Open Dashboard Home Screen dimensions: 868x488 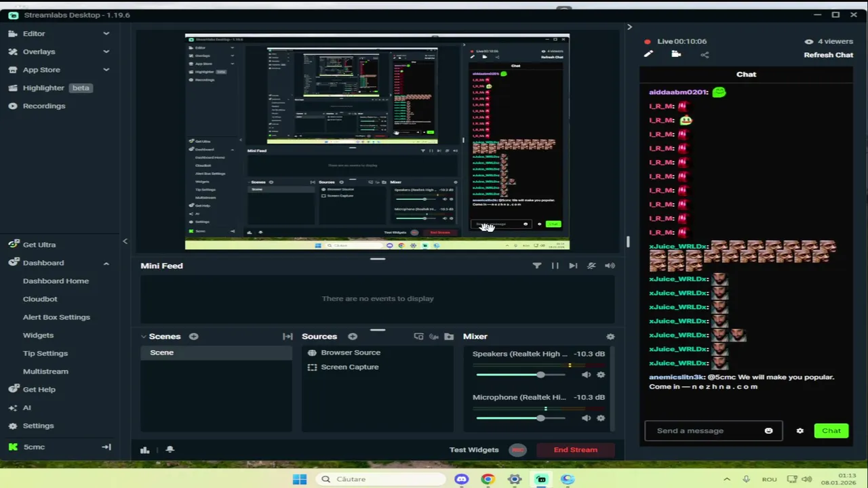(56, 281)
